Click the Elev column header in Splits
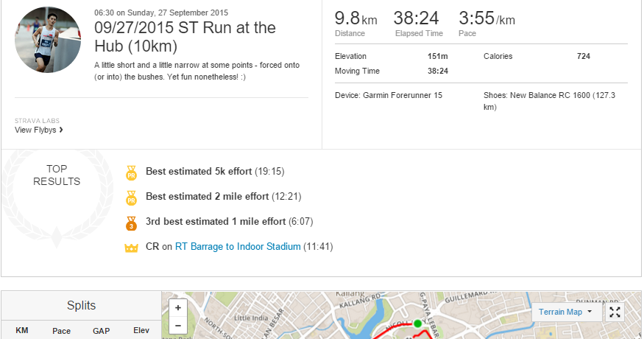 click(x=141, y=331)
